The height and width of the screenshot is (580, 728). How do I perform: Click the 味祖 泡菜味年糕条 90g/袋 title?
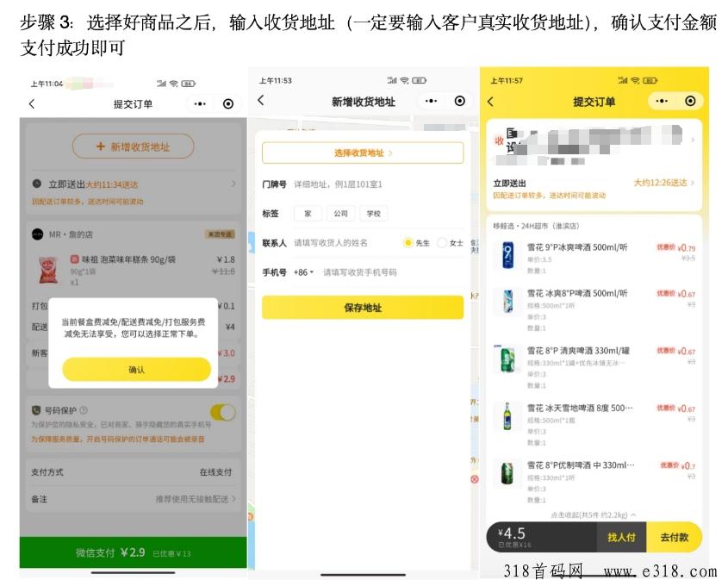tap(128, 259)
